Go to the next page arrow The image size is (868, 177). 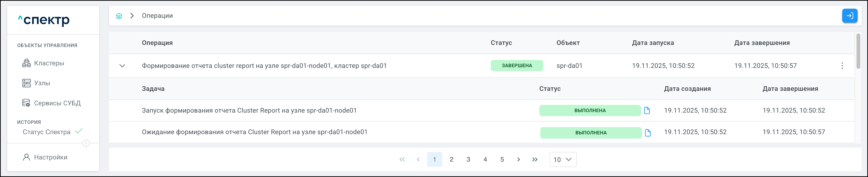519,159
